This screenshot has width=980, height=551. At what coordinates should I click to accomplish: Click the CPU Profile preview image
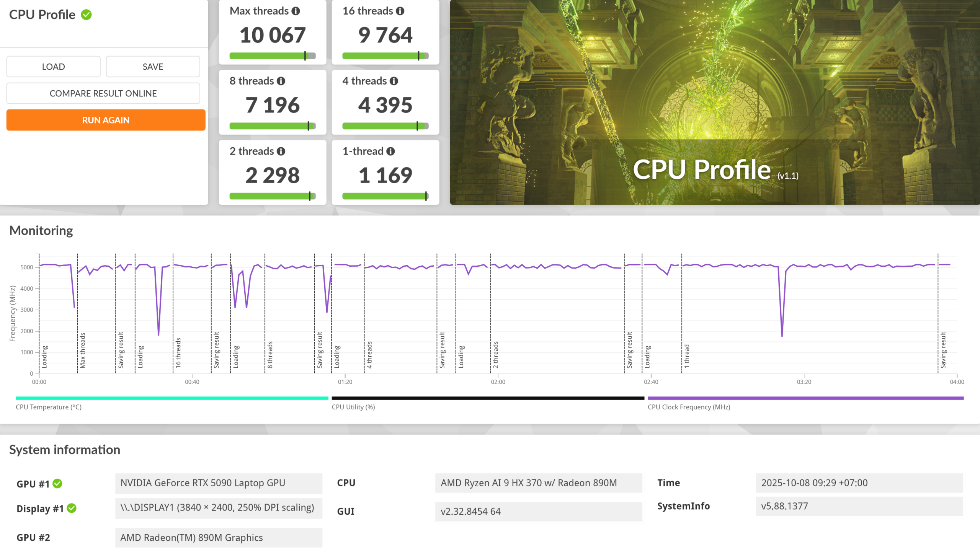[714, 102]
